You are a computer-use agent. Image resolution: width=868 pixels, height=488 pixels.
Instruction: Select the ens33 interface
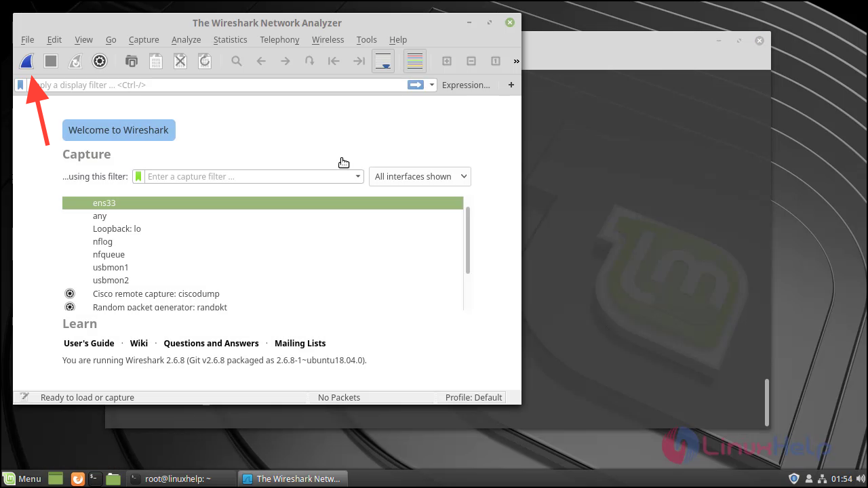click(x=104, y=203)
